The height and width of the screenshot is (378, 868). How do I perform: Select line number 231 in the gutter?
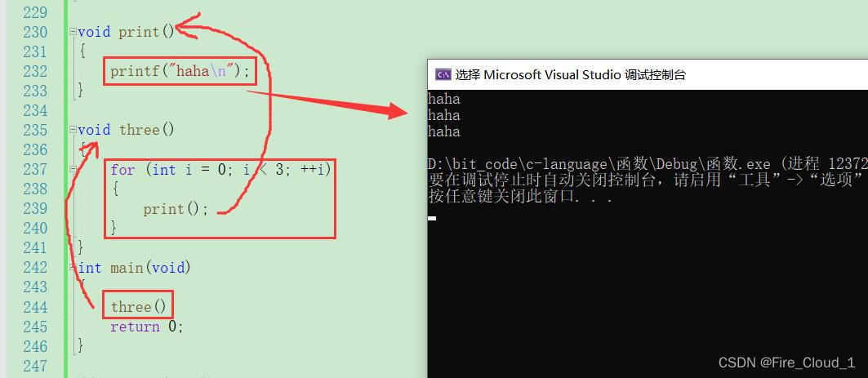[x=35, y=51]
